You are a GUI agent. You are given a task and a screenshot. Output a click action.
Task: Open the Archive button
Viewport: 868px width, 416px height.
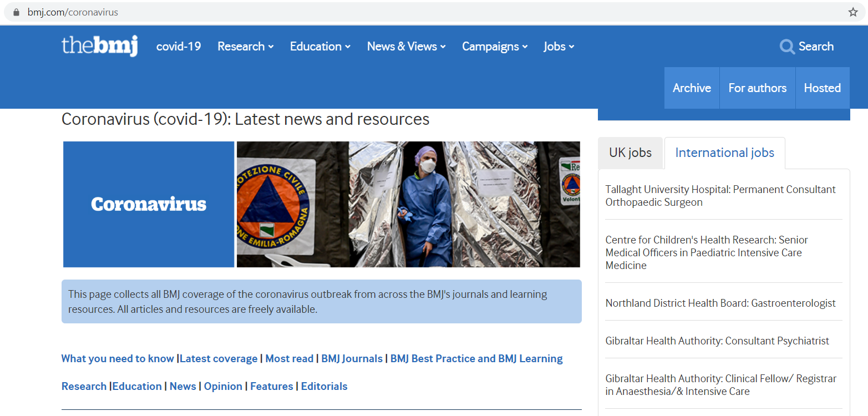(x=692, y=88)
